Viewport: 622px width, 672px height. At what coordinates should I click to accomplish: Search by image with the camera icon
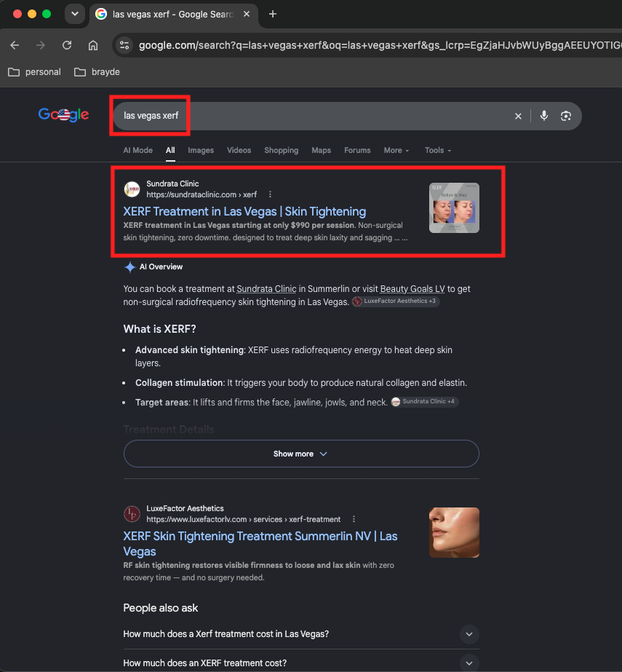pos(566,116)
